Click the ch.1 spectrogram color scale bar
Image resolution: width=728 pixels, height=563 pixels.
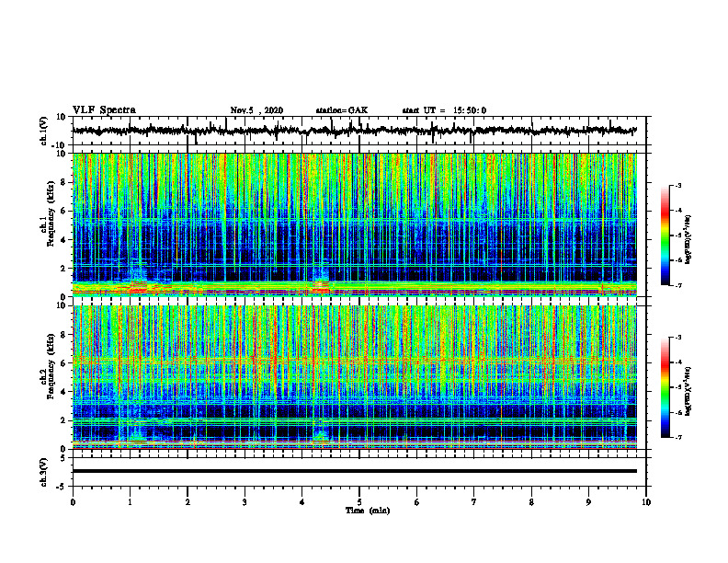pyautogui.click(x=665, y=236)
